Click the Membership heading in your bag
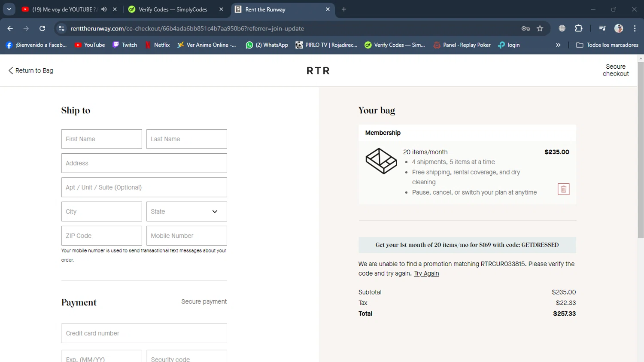Viewport: 644px width, 362px height. (x=383, y=133)
